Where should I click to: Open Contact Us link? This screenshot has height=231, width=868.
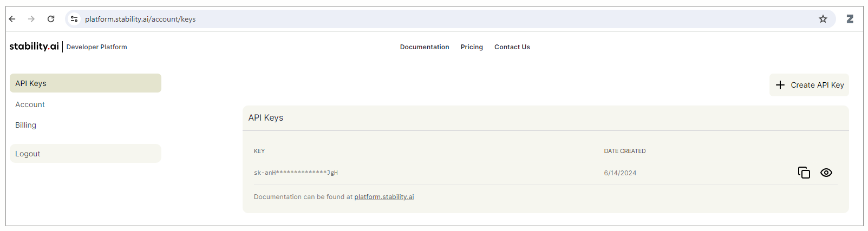point(512,47)
